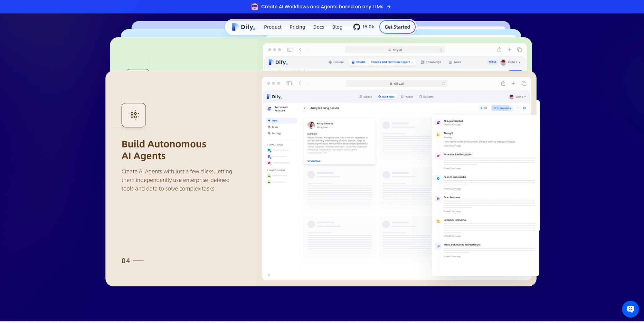The image size is (644, 323).
Task: Open the GitHub 15.0k star link
Action: pos(364,27)
